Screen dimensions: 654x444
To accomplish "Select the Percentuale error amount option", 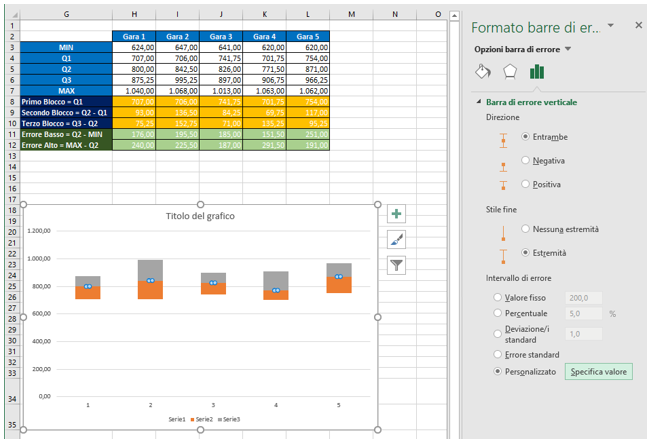I will (x=499, y=314).
